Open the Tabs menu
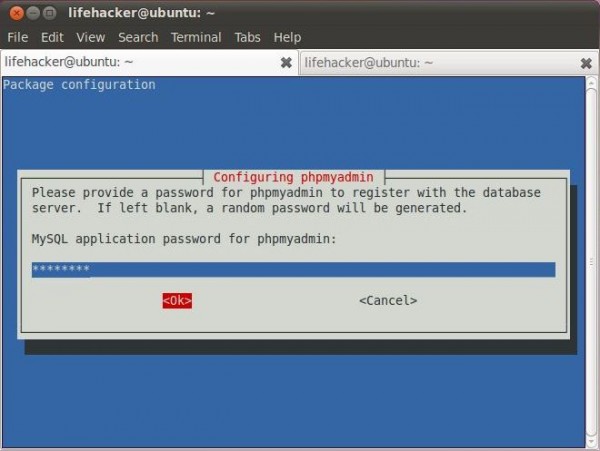 click(247, 37)
